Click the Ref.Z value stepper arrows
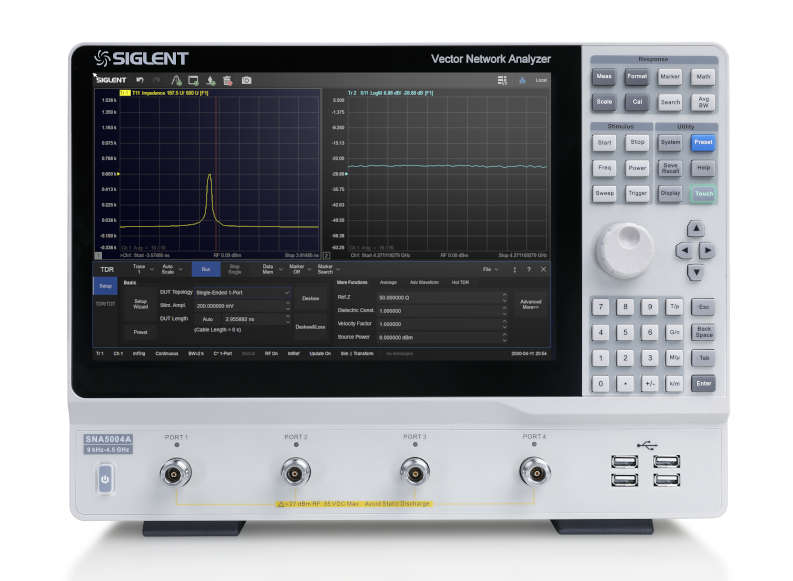793x581 pixels. [504, 297]
